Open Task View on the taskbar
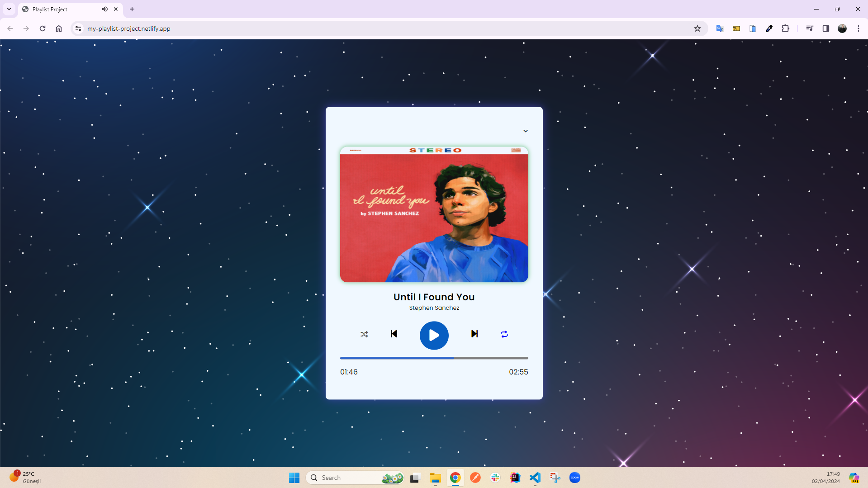This screenshot has width=868, height=488. 415,478
